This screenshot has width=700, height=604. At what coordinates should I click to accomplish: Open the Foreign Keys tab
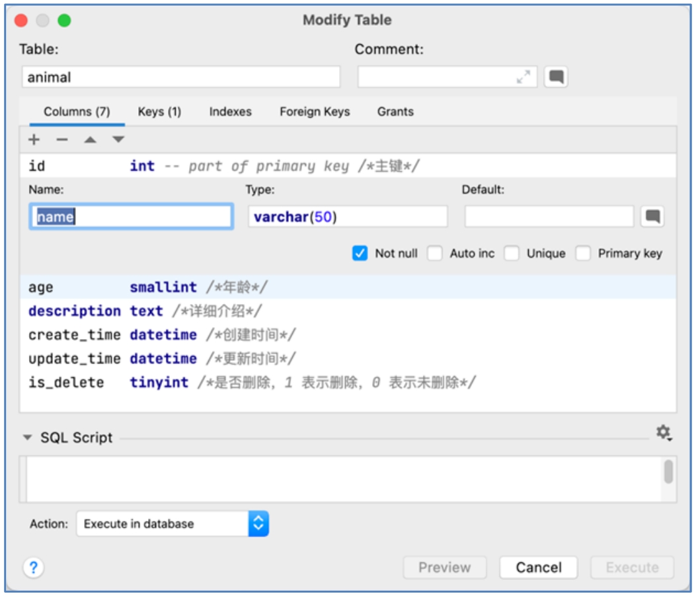click(x=315, y=112)
